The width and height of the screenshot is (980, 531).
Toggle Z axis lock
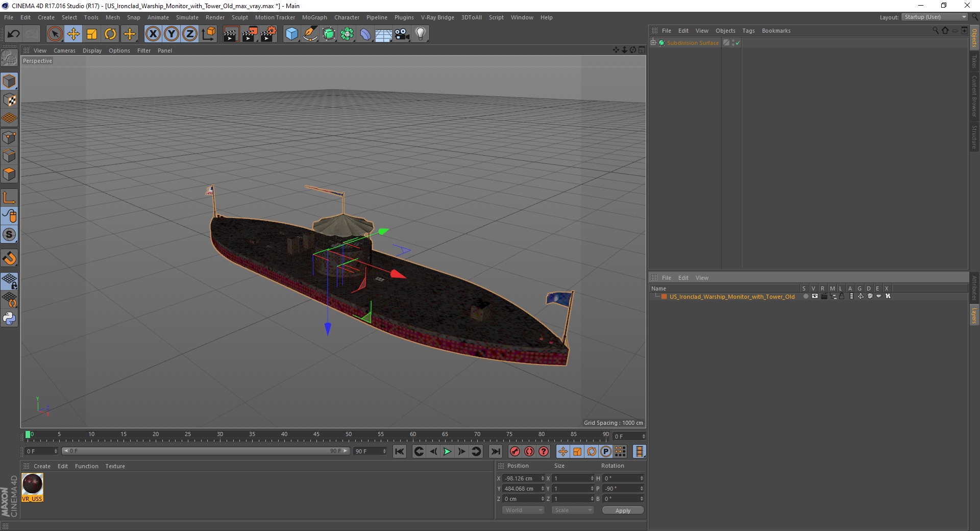point(190,34)
